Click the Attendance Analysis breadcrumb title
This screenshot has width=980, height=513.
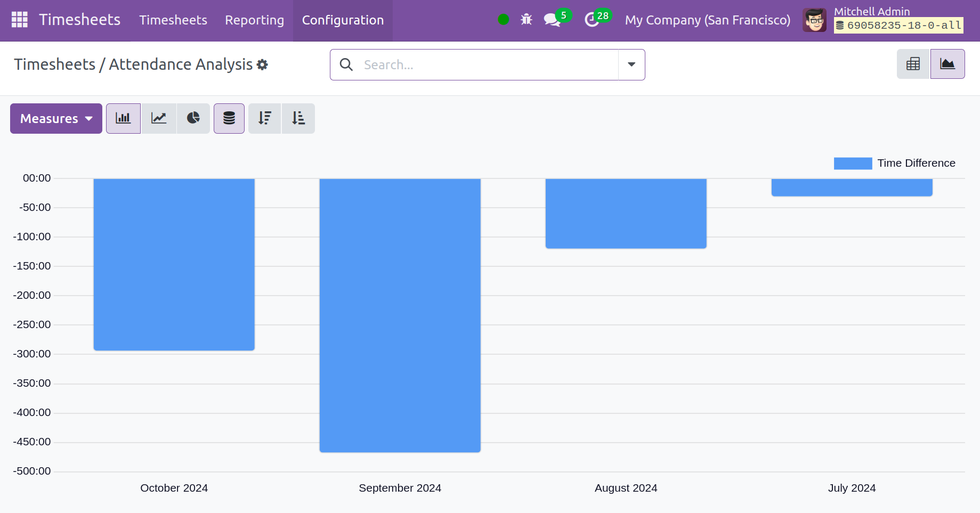coord(181,64)
